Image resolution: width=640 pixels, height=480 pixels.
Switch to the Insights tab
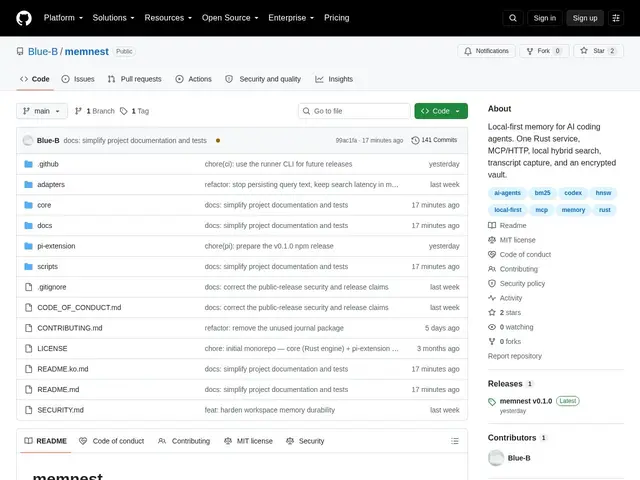coord(334,79)
